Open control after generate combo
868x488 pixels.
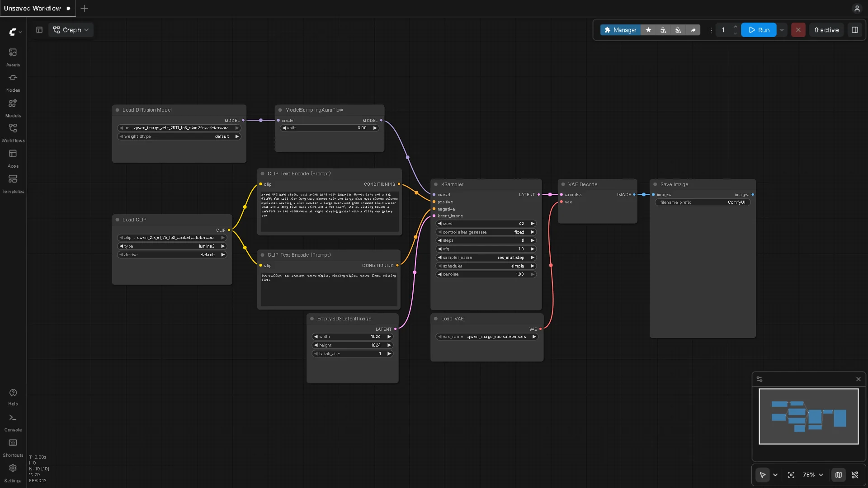coord(486,232)
